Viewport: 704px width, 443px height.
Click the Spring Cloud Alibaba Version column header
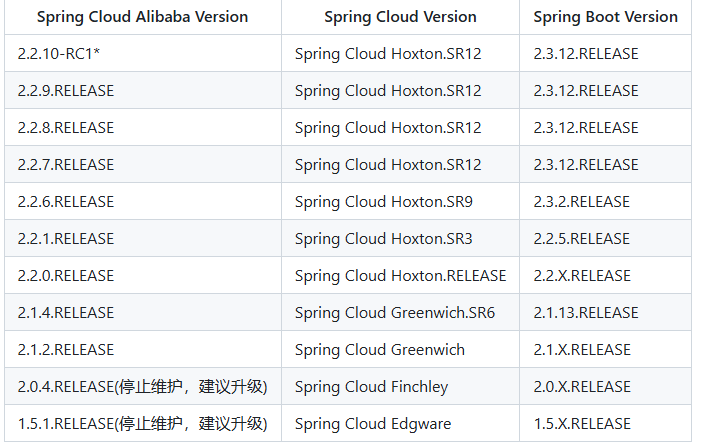tap(140, 17)
